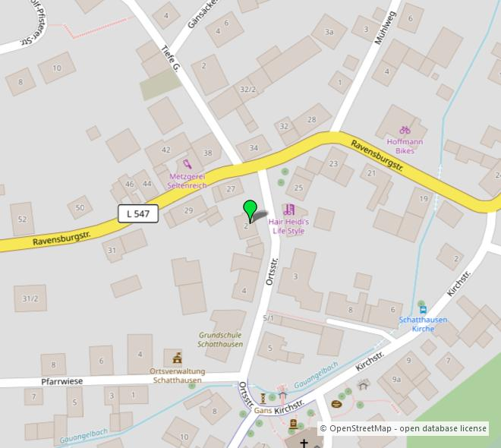Image resolution: width=501 pixels, height=448 pixels.
Task: Open the OpenStreetMap open database license link
Action: pyautogui.click(x=403, y=428)
